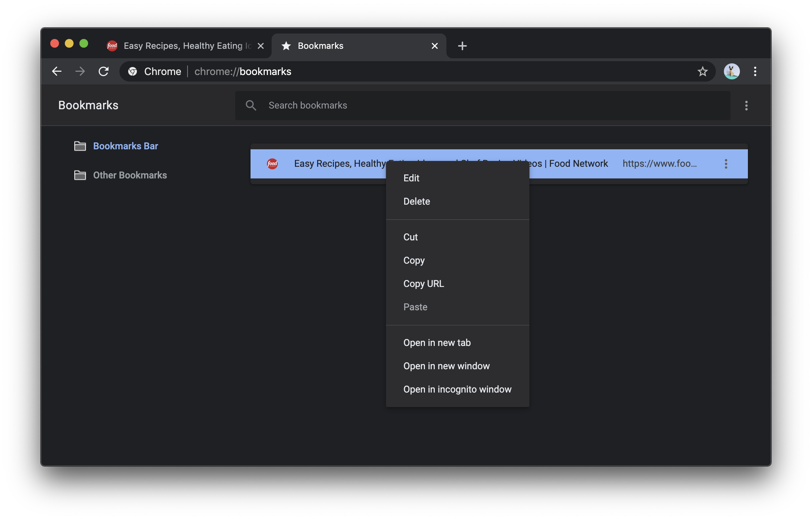The image size is (812, 520).
Task: Close the Bookmarks tab
Action: 435,46
